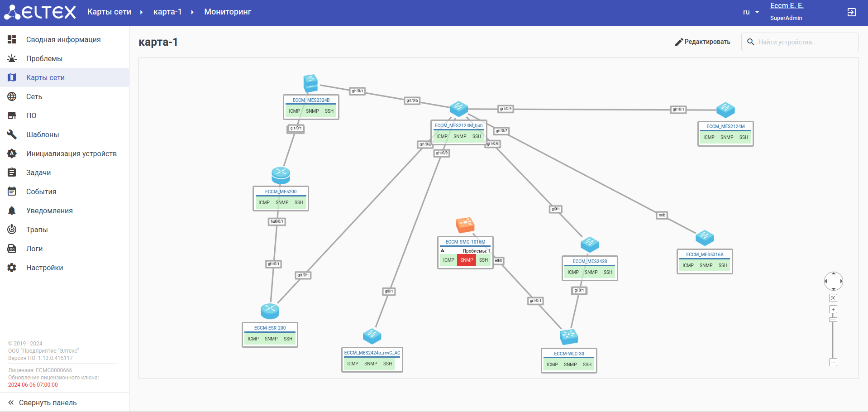The image size is (868, 412).
Task: Click the red SNMP status on ECCM-SMG-1016M
Action: click(467, 260)
